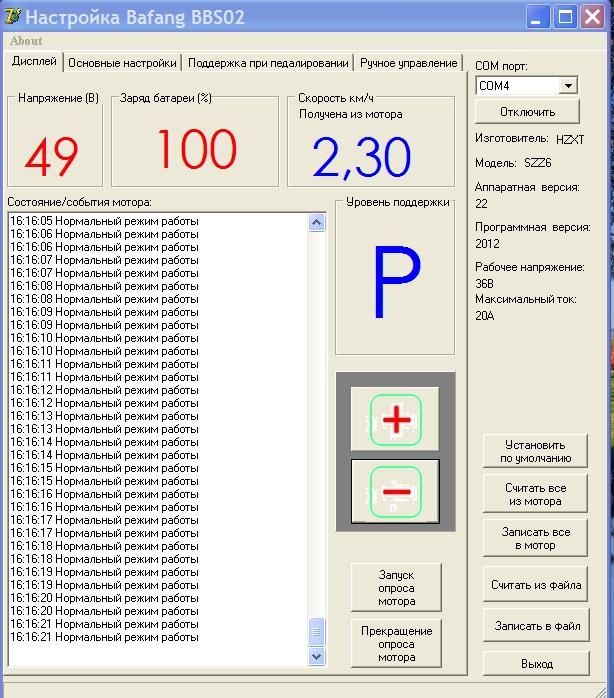Open the Поддержка при педалировании tab
Viewport: 614px width, 698px height.
tap(268, 63)
